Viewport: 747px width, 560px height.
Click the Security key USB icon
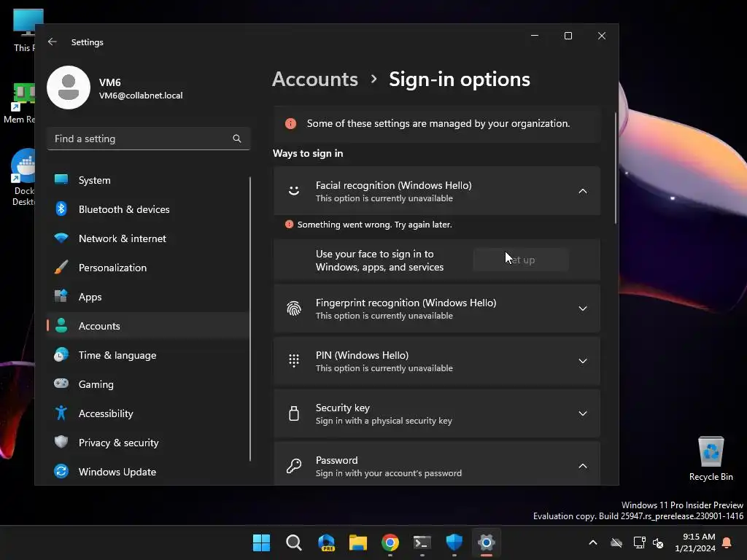point(294,413)
